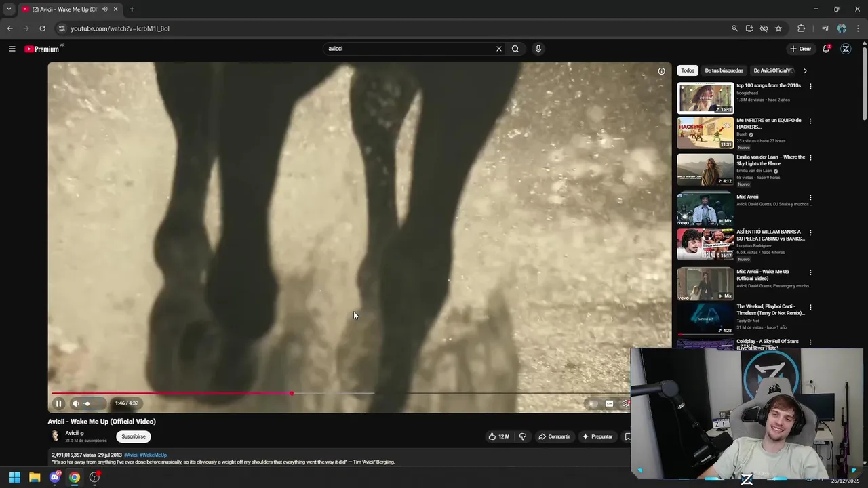Open Avicii channel avatar

[x=55, y=436]
